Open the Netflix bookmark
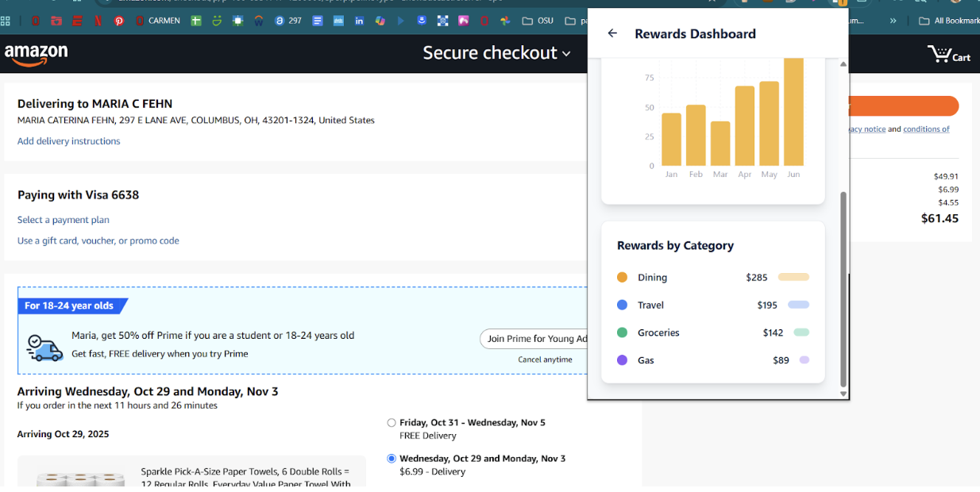 coord(98,21)
